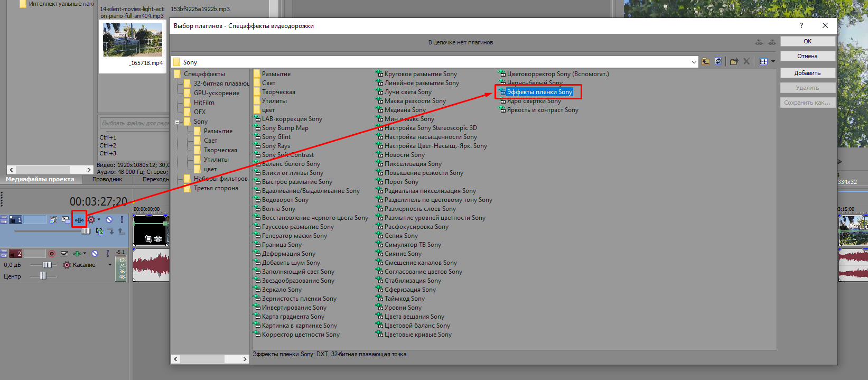Minimize audio track 2 height
Viewport: 868px width, 380px height.
pos(4,251)
